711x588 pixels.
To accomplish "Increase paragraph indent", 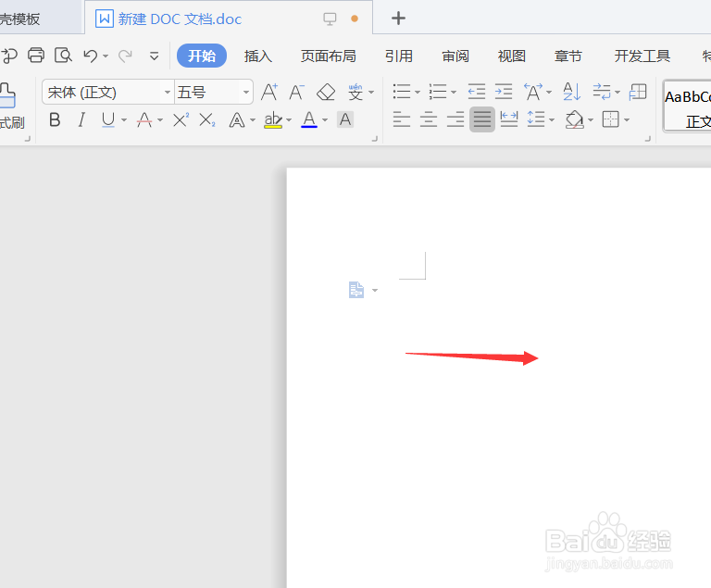I will coord(504,92).
